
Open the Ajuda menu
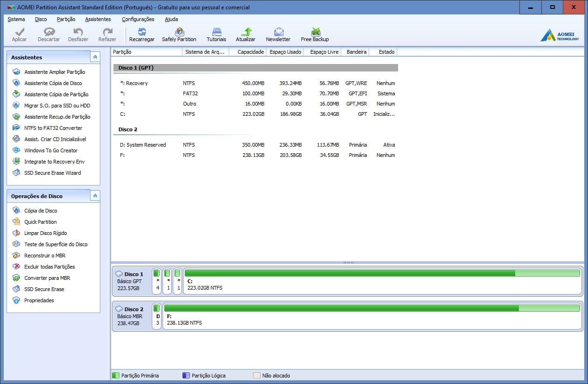click(x=171, y=19)
